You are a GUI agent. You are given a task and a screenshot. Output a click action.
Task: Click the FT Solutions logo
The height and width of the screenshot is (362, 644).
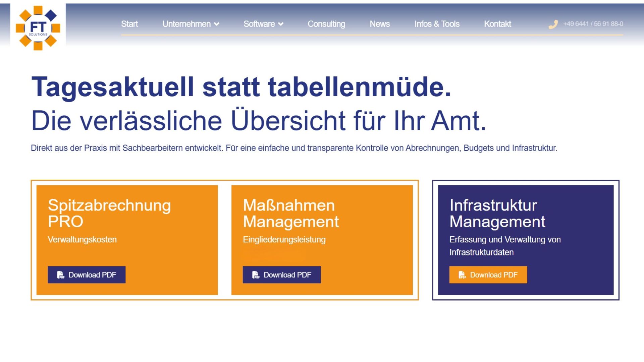(38, 28)
